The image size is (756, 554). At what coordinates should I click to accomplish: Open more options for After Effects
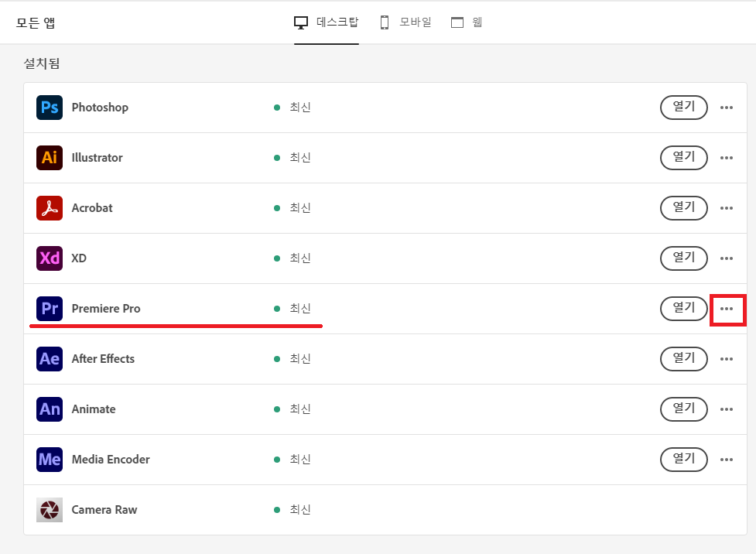tap(727, 359)
